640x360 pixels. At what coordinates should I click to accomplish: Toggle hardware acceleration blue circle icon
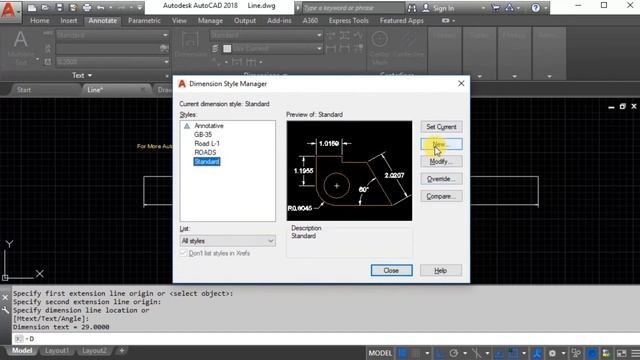click(x=592, y=353)
